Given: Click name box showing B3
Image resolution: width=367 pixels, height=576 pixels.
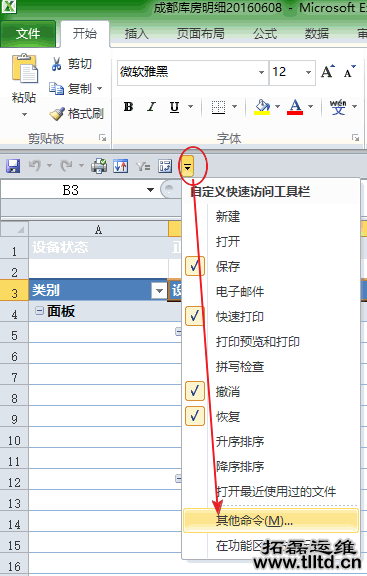Looking at the screenshot, I should click(x=71, y=190).
